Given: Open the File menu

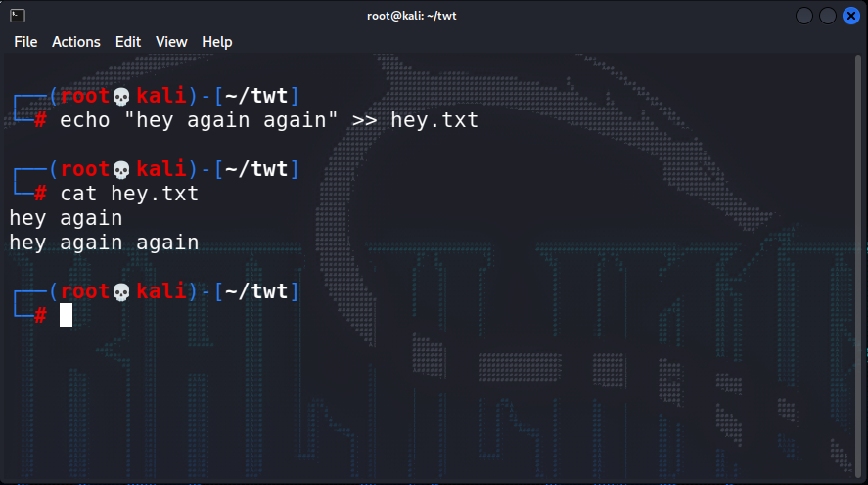Looking at the screenshot, I should pos(25,42).
